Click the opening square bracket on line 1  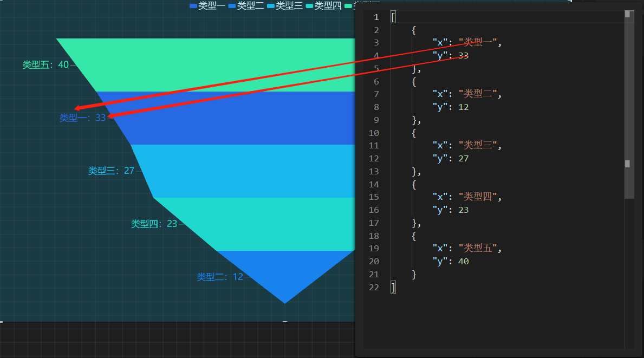393,17
